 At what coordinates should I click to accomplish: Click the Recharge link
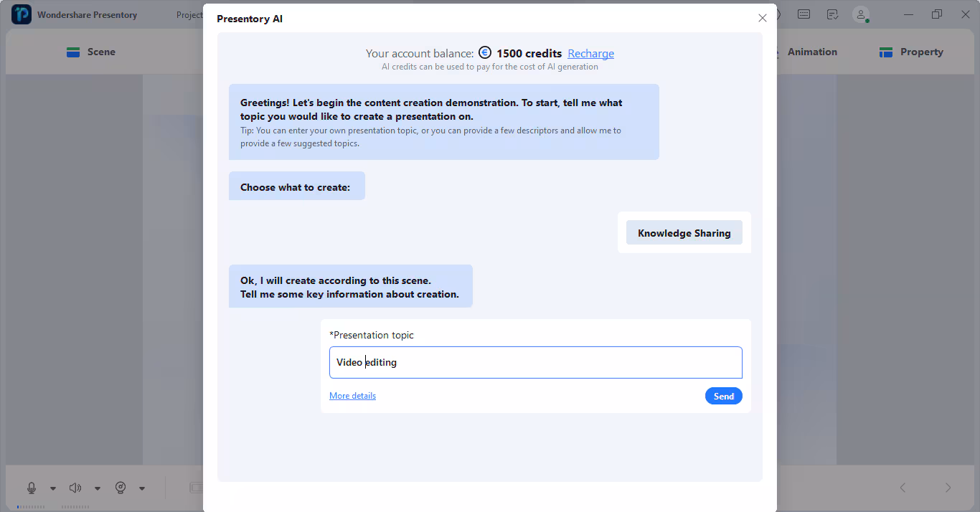click(x=590, y=53)
